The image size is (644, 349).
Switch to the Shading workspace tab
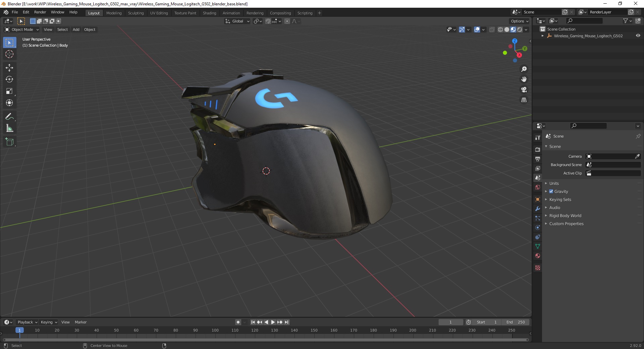point(209,13)
